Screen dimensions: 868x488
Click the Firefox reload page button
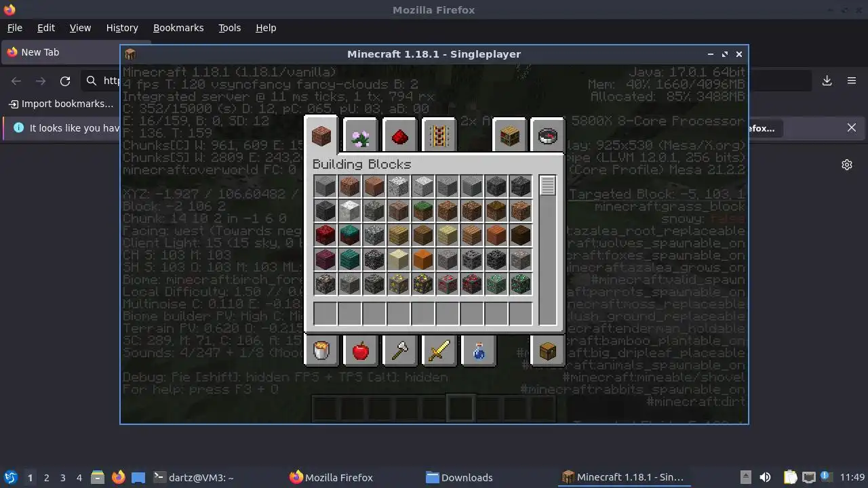[65, 81]
